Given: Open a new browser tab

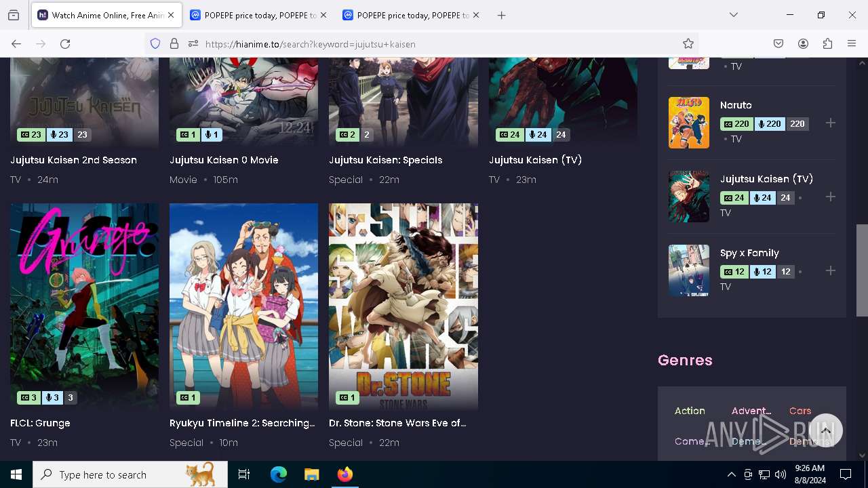Looking at the screenshot, I should 501,15.
